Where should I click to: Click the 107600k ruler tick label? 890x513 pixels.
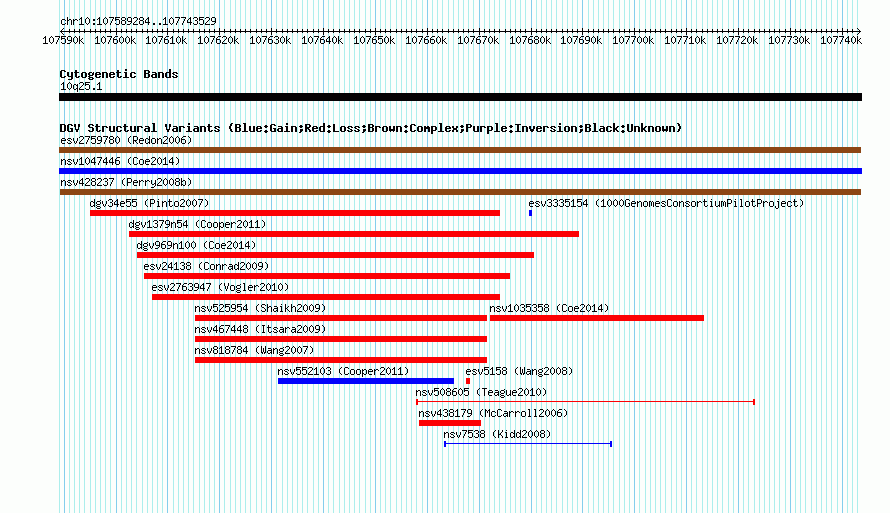(x=115, y=41)
